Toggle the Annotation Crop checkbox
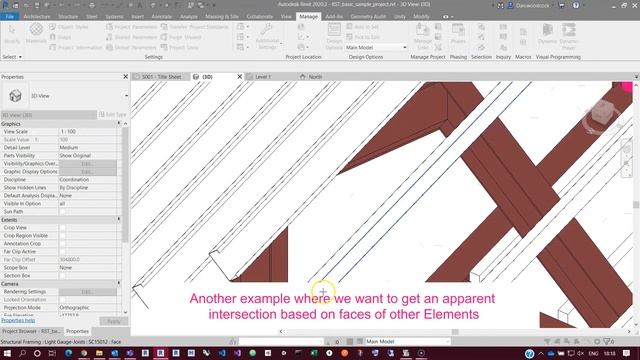This screenshot has width=640, height=360. pyautogui.click(x=62, y=244)
